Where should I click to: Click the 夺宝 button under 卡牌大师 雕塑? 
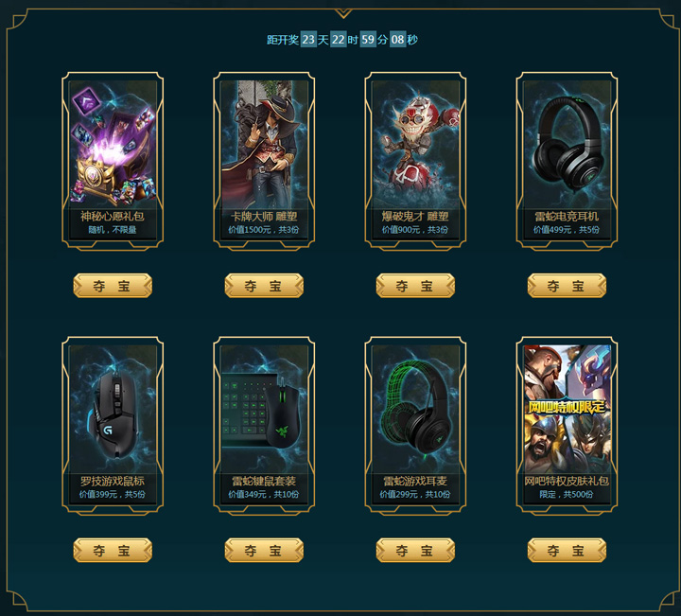click(264, 286)
